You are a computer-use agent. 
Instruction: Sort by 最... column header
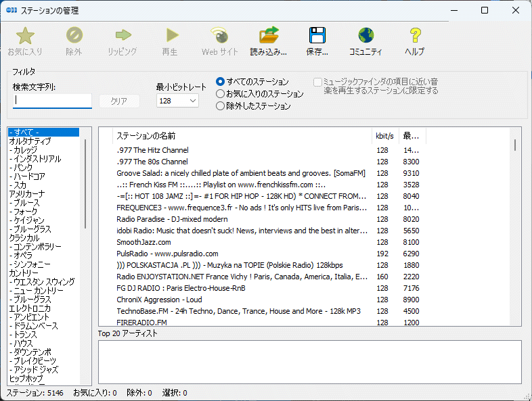412,136
